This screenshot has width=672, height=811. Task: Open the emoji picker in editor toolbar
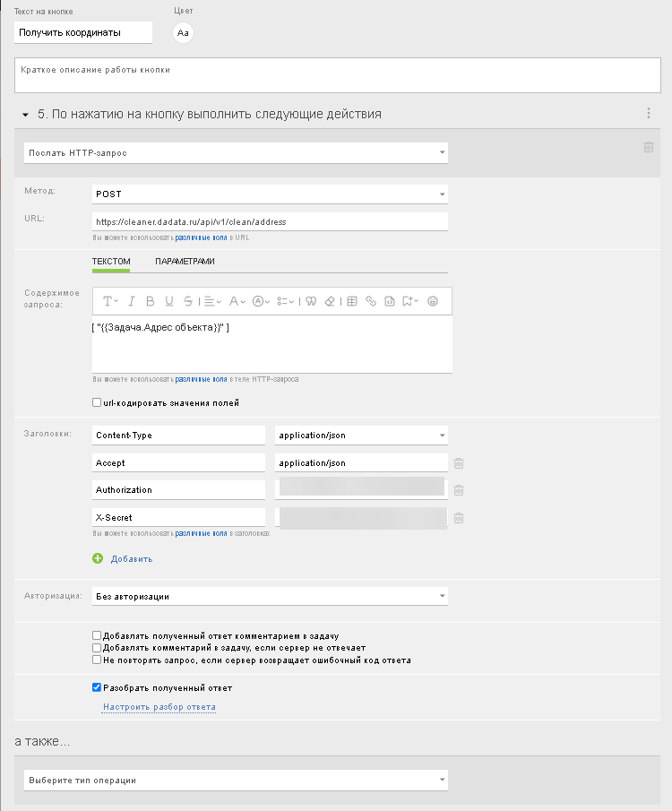tap(433, 301)
